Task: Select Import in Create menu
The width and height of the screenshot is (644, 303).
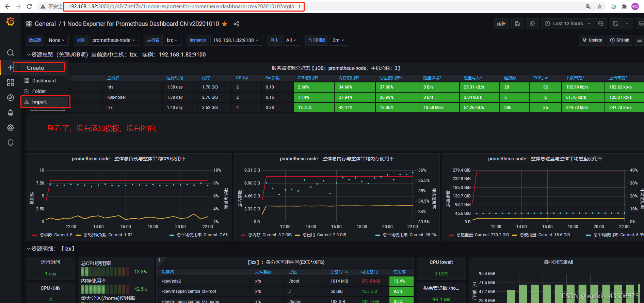Action: [x=39, y=102]
